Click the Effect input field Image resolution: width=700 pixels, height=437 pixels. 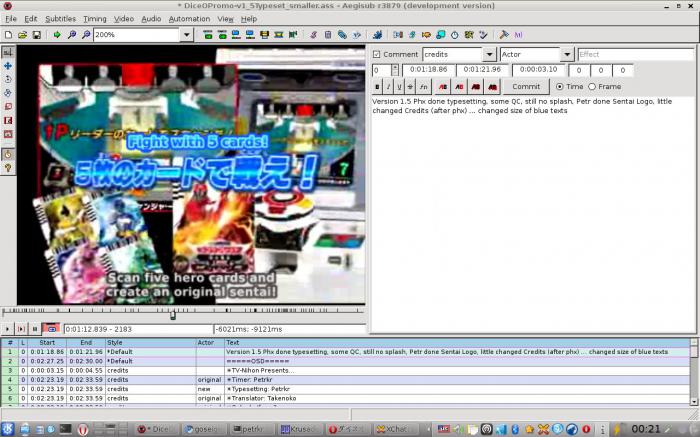(636, 54)
